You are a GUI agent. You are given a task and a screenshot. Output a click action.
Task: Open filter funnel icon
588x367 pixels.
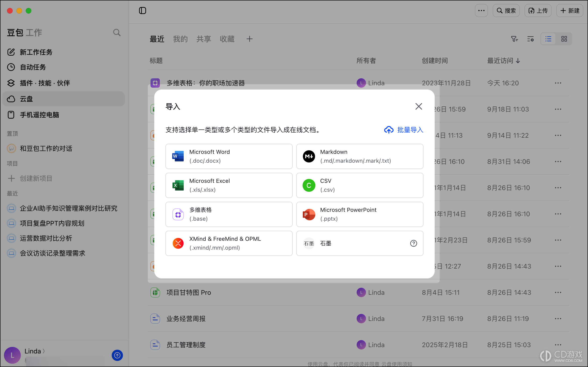pyautogui.click(x=514, y=39)
